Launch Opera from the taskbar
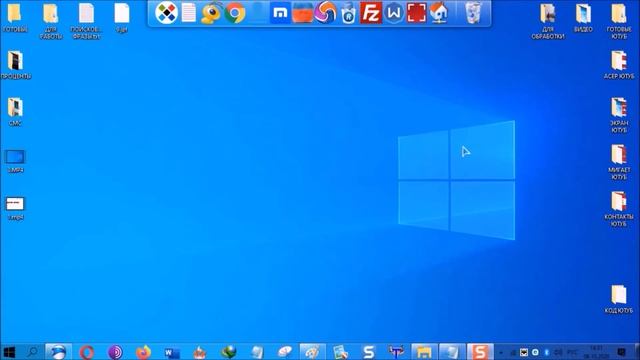 click(87, 352)
